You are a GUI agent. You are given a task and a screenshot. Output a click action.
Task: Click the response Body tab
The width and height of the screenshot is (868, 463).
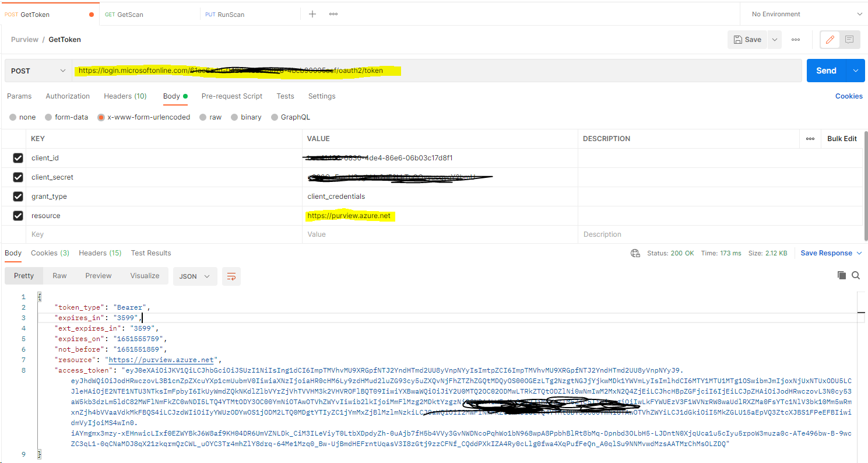pyautogui.click(x=13, y=253)
